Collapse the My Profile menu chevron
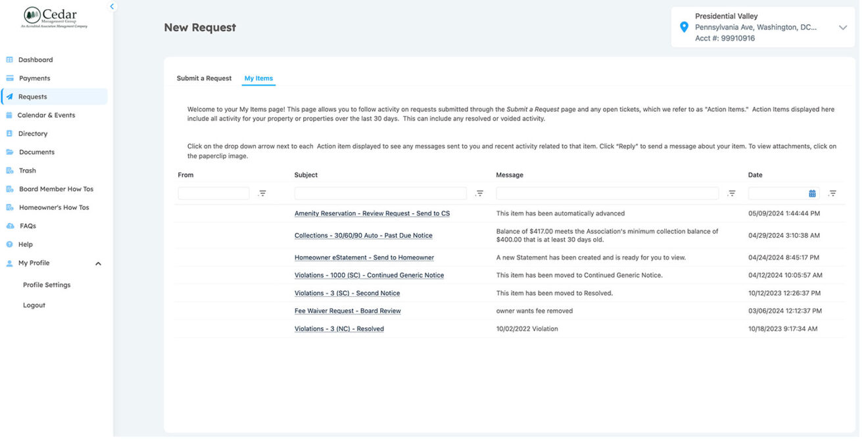868x441 pixels. tap(98, 264)
